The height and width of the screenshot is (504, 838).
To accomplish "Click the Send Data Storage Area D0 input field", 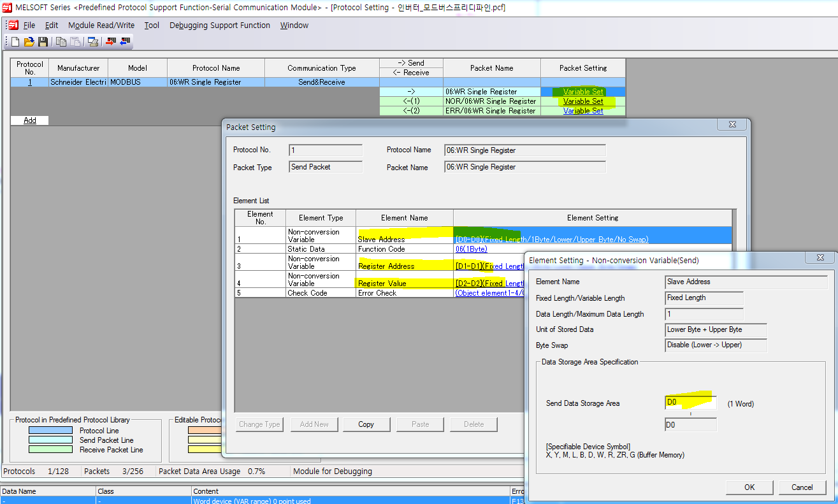I will click(691, 403).
